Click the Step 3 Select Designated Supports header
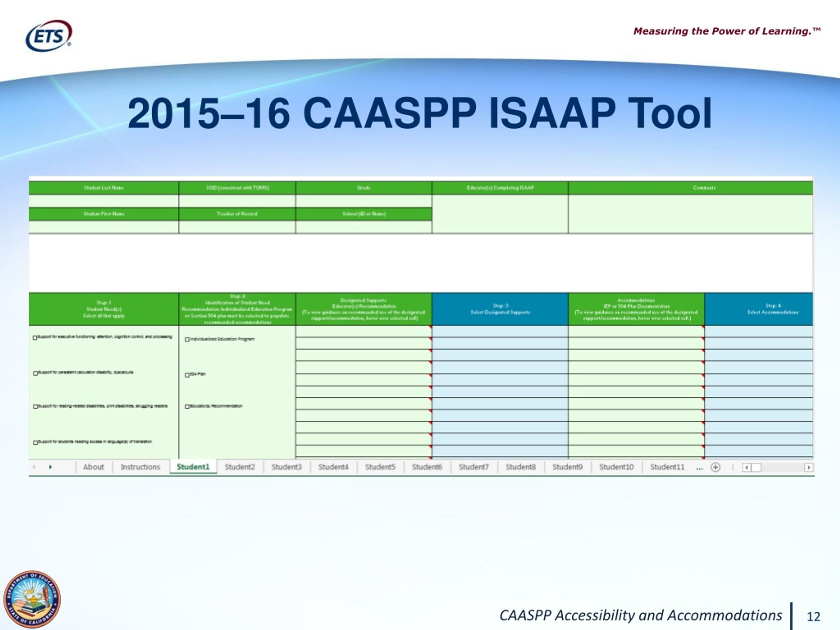This screenshot has width=840, height=630. tap(500, 309)
